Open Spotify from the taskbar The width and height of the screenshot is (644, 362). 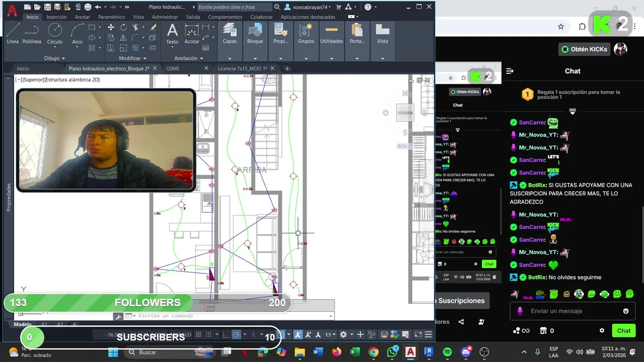tap(447, 352)
